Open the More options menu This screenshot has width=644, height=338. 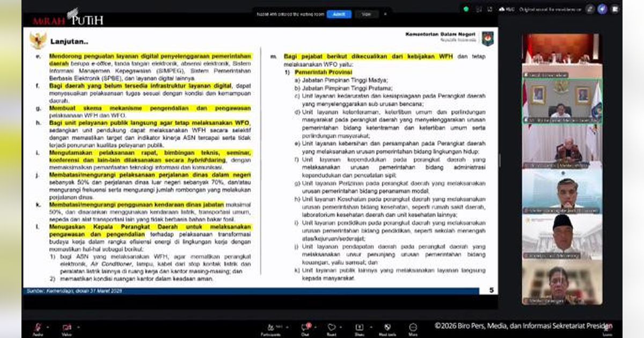point(413,327)
